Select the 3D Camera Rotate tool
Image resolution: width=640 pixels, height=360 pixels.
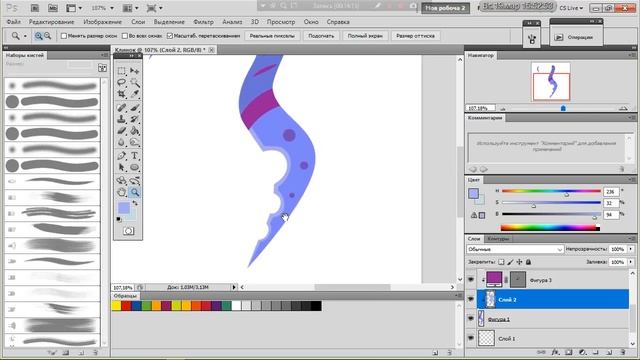(x=134, y=180)
